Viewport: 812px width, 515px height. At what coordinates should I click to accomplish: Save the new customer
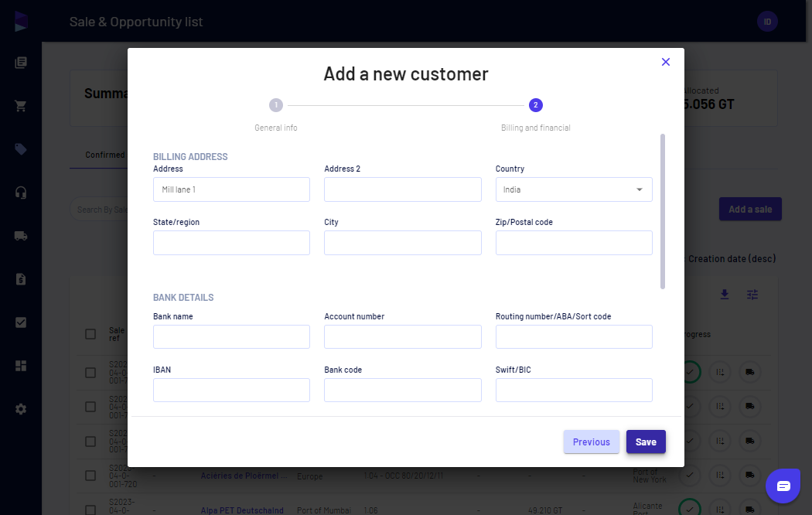tap(645, 442)
